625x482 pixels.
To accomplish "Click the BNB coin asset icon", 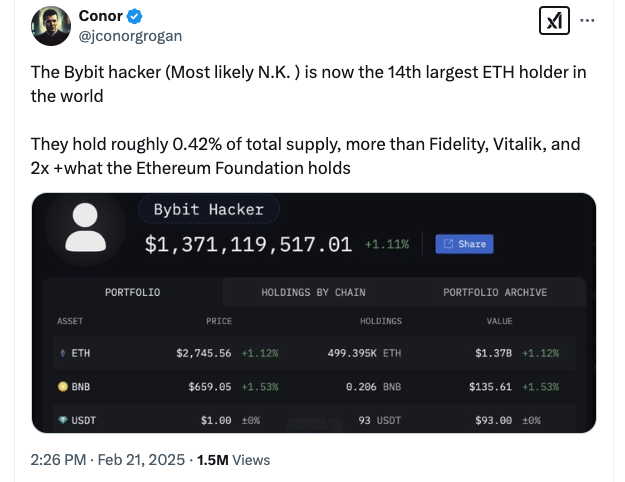I will click(x=63, y=386).
